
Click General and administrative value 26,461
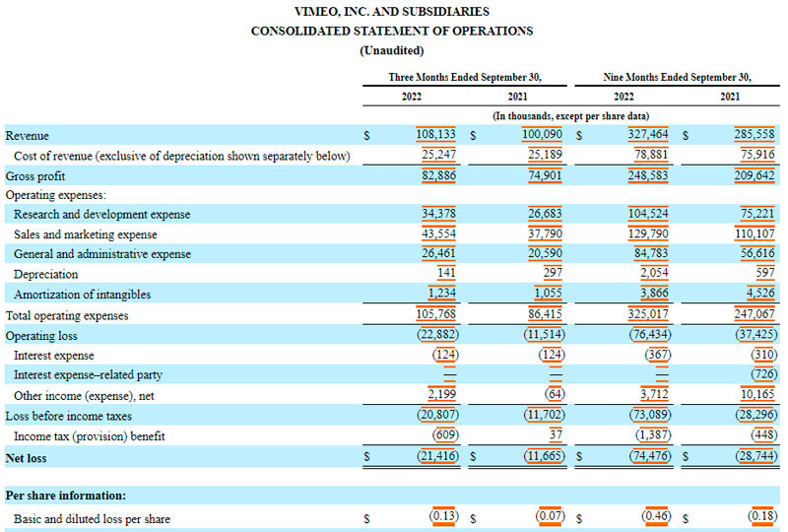[x=438, y=253]
